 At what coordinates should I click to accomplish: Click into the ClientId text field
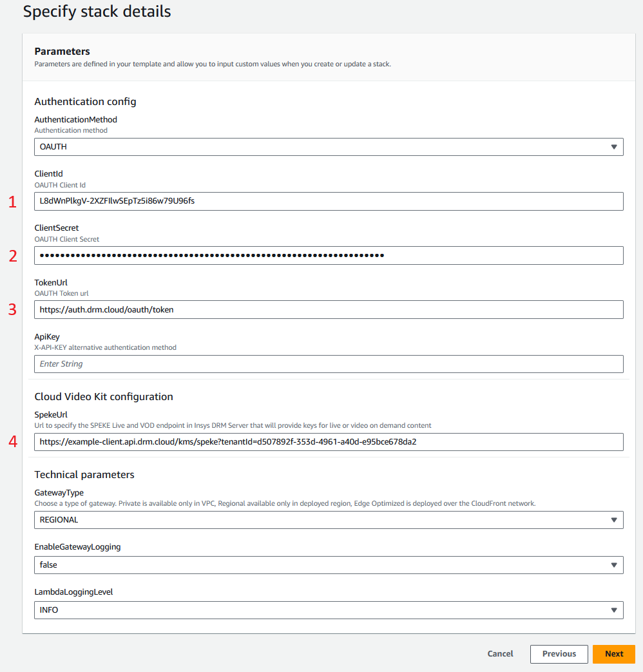pos(328,201)
